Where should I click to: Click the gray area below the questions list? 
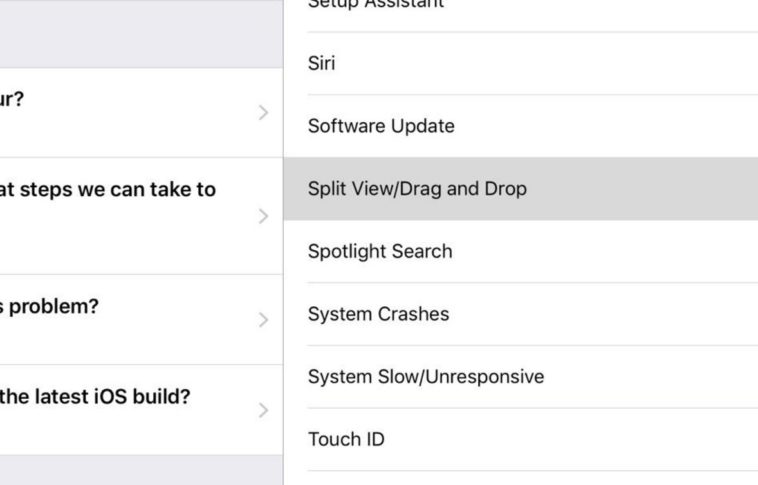pos(140,471)
